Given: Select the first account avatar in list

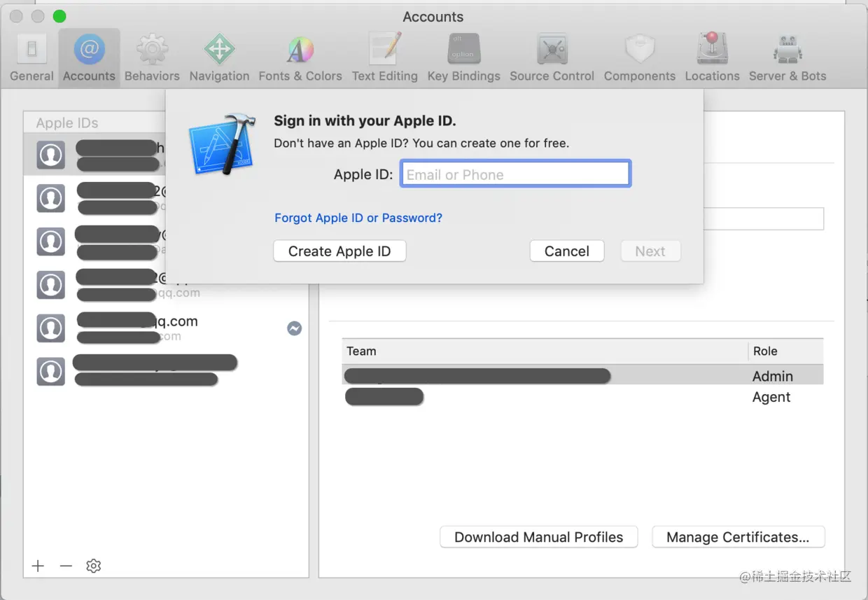Looking at the screenshot, I should point(50,155).
